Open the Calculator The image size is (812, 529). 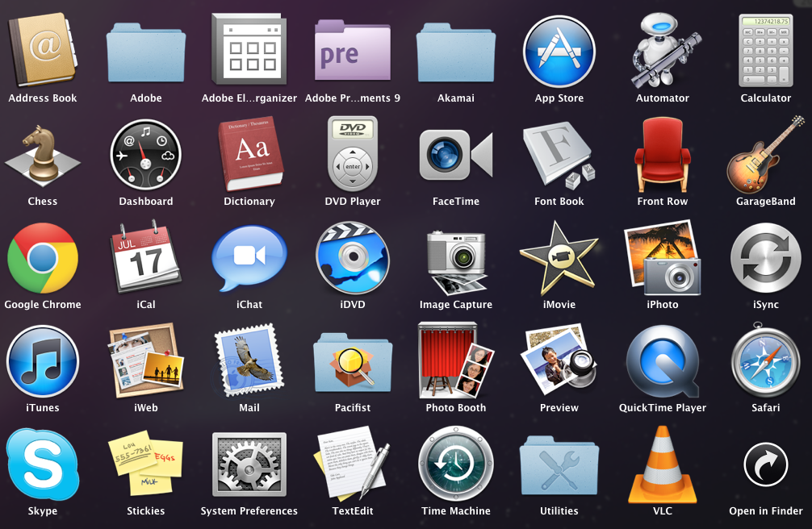[765, 51]
